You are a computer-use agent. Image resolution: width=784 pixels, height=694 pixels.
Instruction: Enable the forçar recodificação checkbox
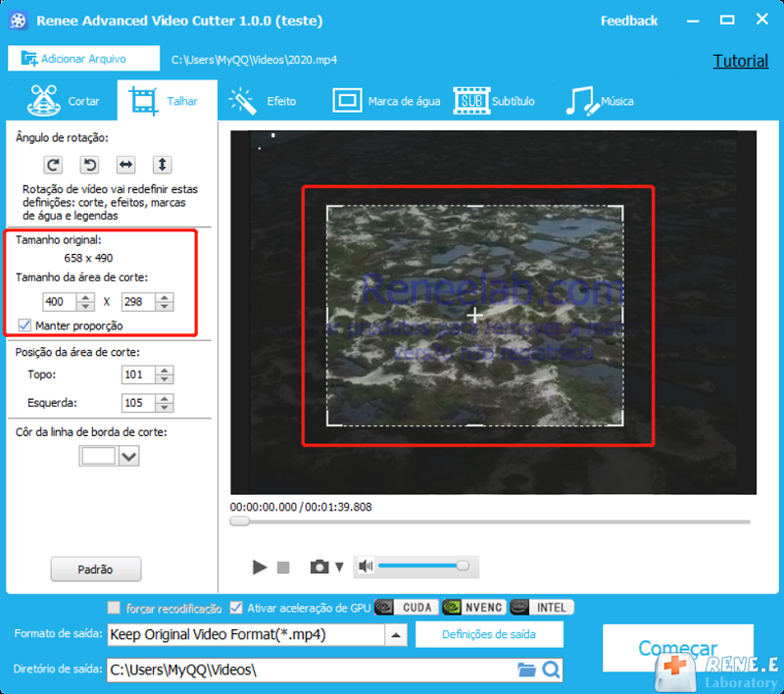[x=114, y=608]
